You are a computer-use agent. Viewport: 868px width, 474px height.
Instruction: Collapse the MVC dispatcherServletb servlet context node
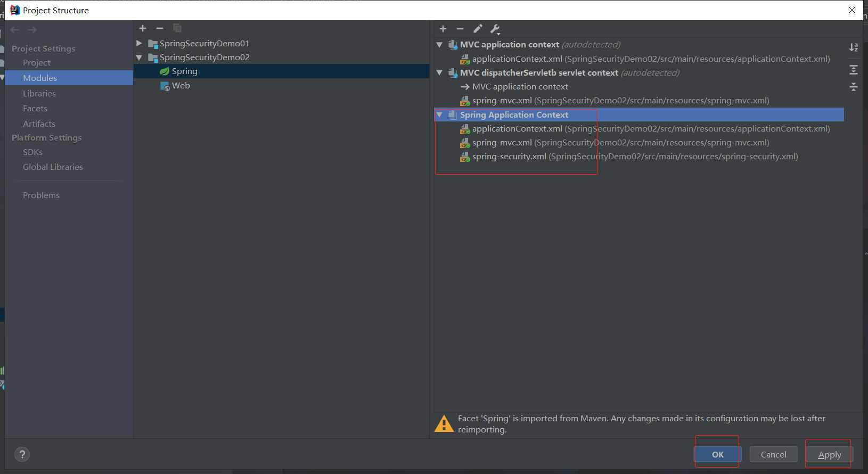(439, 72)
